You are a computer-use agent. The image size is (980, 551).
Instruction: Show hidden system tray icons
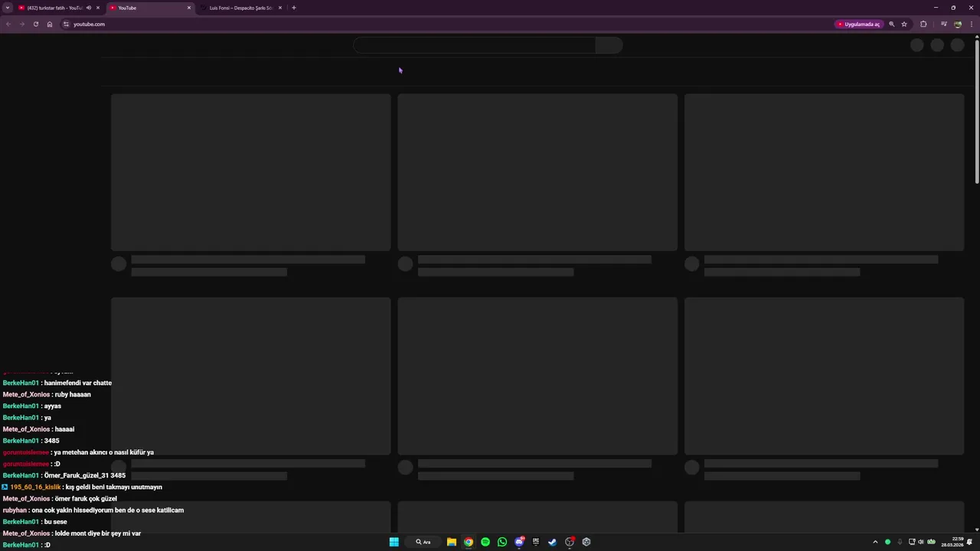click(875, 542)
